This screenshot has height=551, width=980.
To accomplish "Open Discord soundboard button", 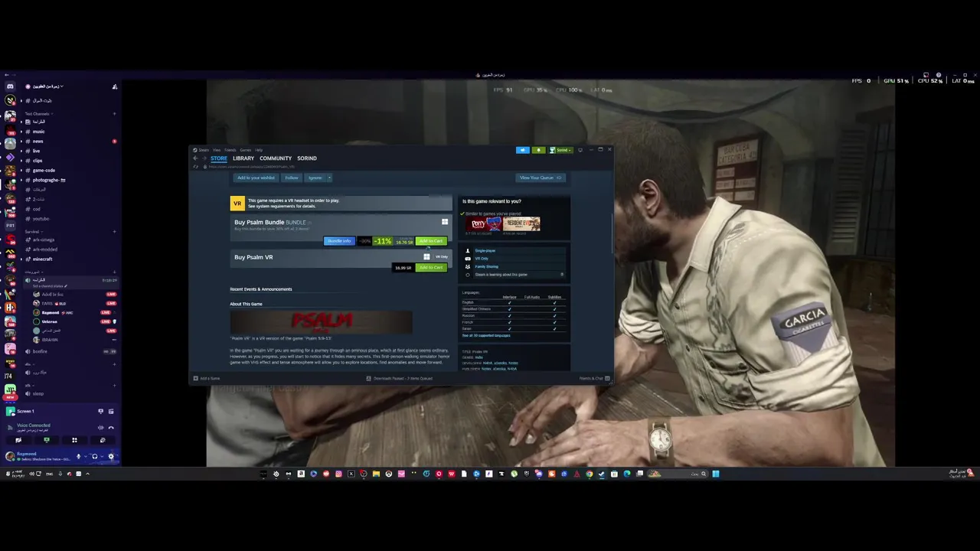I will 103,440.
